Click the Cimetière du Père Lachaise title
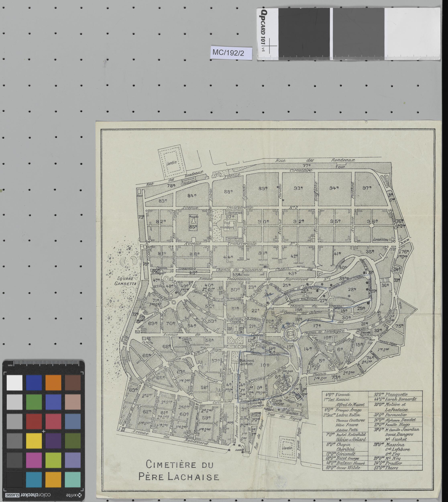The height and width of the screenshot is (502, 448). pos(179,470)
